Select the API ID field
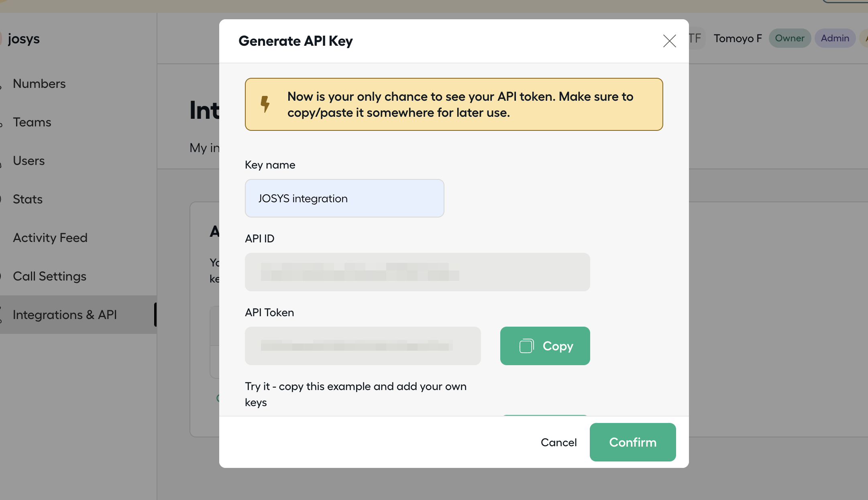Screen dimensions: 868x500 pyautogui.click(x=417, y=272)
